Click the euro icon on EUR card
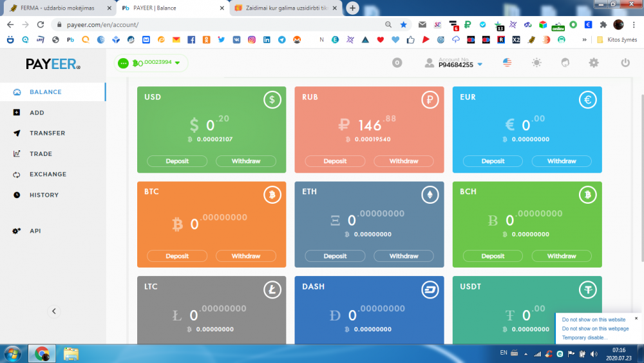 pos(588,99)
